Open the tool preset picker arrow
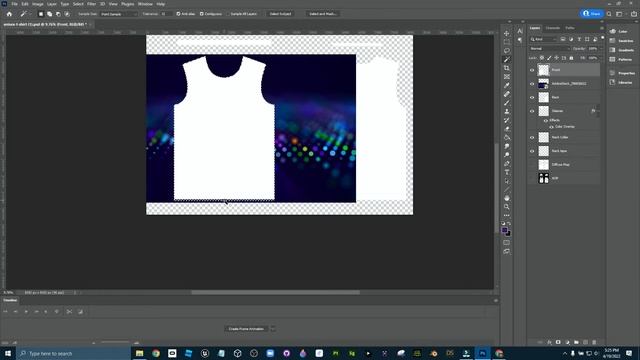This screenshot has width=640, height=360. click(x=30, y=14)
